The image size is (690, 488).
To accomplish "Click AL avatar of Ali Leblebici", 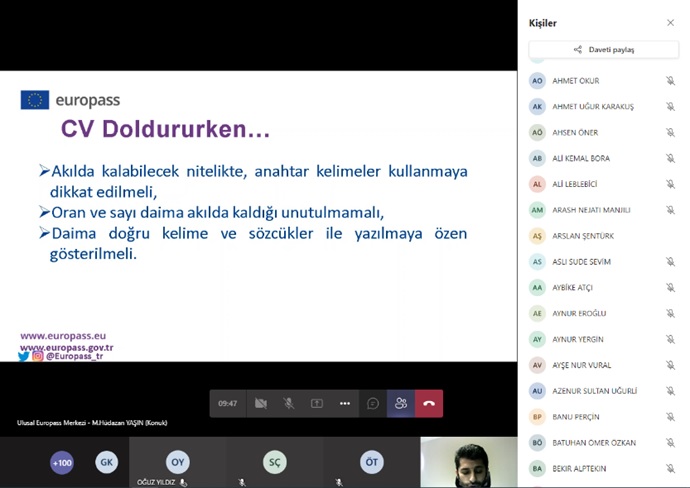I will click(537, 184).
